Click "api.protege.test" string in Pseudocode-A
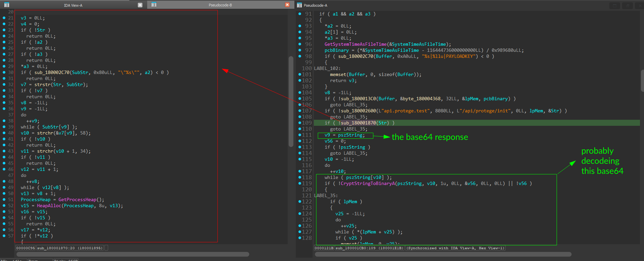Image resolution: width=644 pixels, height=261 pixels. pos(406,111)
